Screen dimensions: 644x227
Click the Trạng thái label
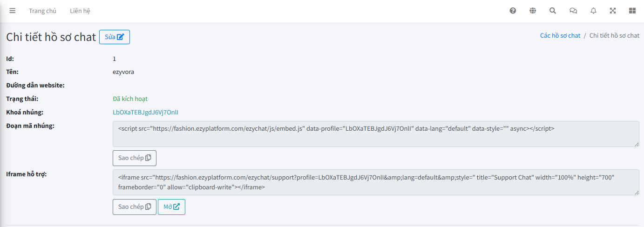point(22,99)
